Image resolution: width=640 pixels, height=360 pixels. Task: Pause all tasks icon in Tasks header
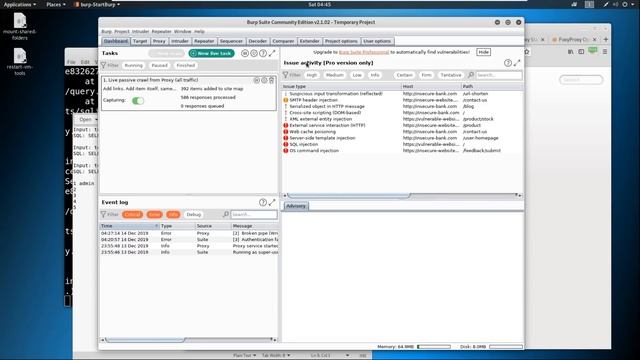click(x=245, y=53)
